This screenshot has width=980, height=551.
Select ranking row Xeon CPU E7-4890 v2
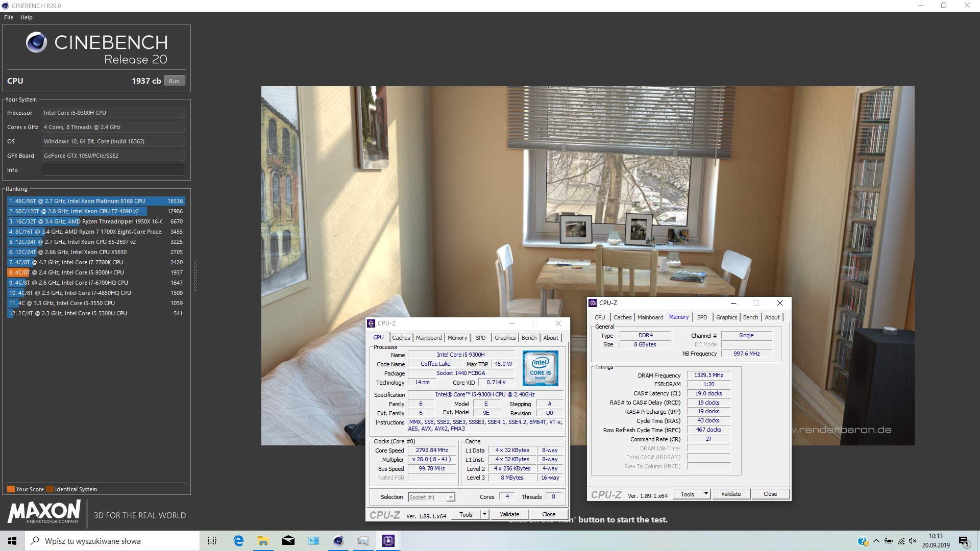click(96, 211)
